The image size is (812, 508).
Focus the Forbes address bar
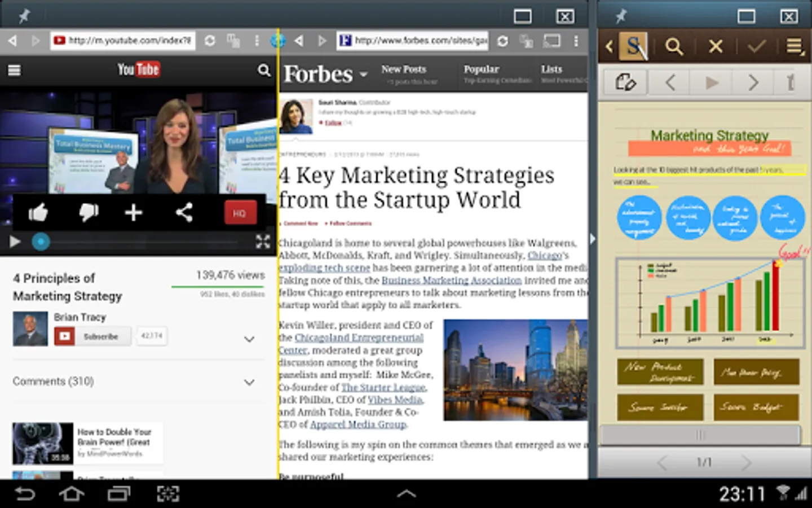point(413,41)
